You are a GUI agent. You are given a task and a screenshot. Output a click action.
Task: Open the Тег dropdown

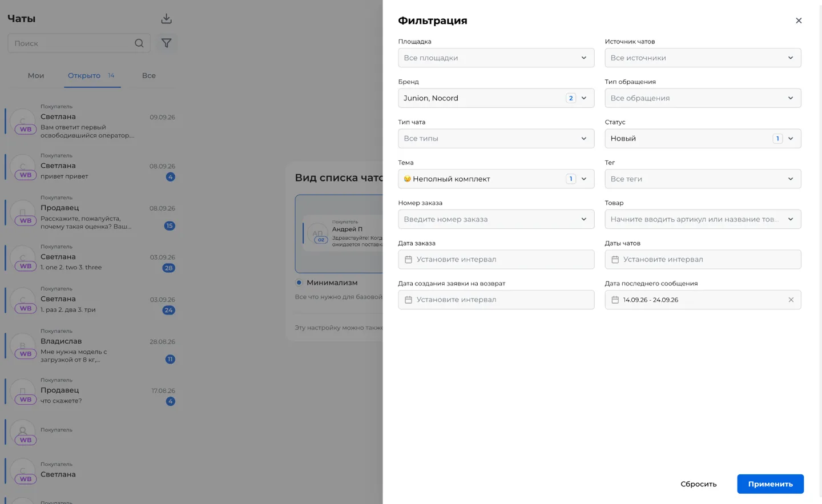click(703, 179)
